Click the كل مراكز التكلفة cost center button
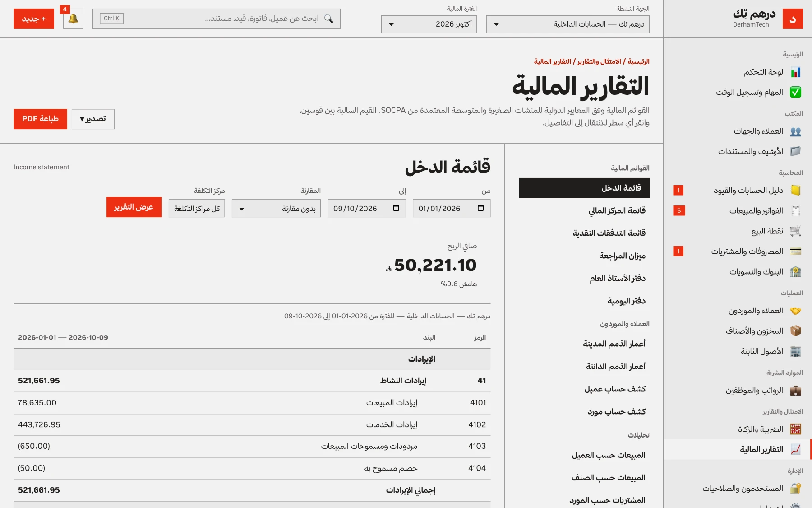812x508 pixels. click(x=197, y=209)
